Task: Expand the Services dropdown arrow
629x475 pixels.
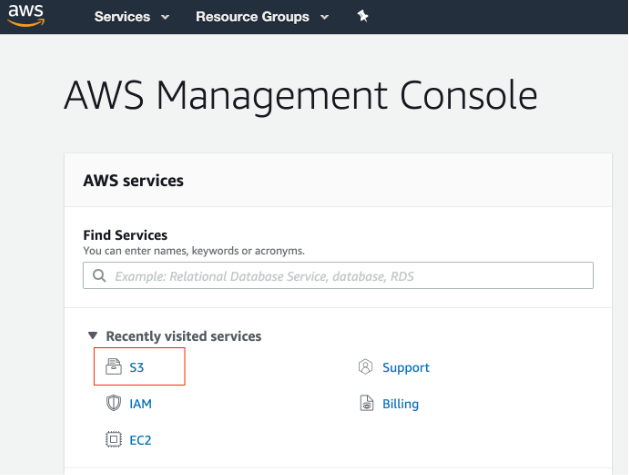Action: pyautogui.click(x=165, y=17)
